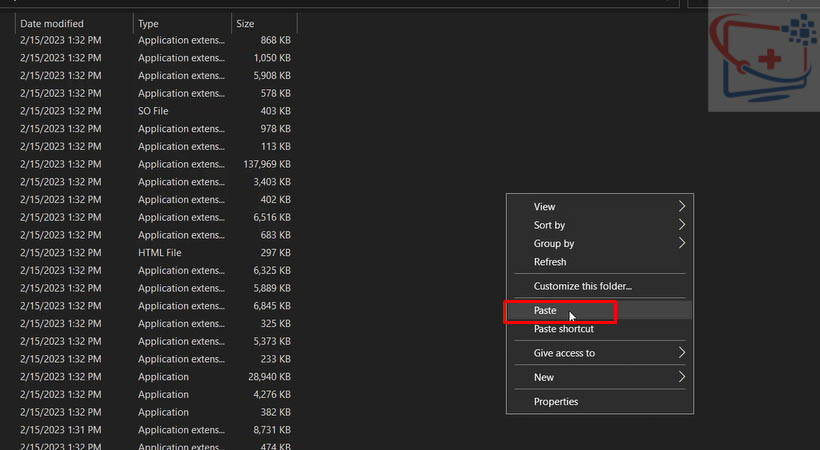
Task: Select the SO File row
Action: point(159,111)
